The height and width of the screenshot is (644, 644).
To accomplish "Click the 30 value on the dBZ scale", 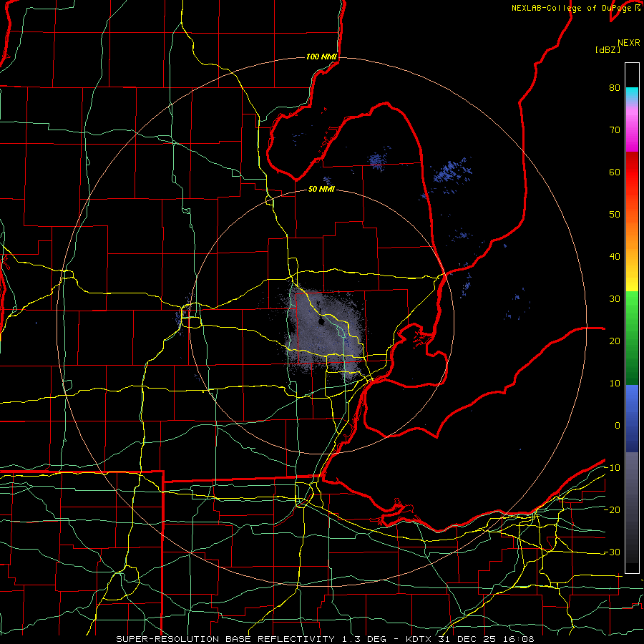I will pyautogui.click(x=615, y=299).
